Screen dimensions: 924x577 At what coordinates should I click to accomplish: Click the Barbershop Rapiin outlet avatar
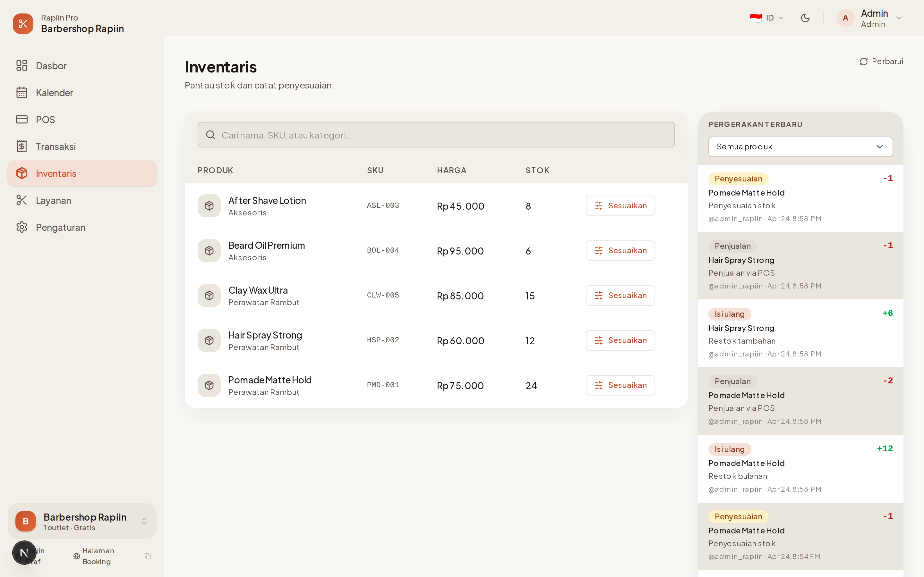tap(26, 521)
